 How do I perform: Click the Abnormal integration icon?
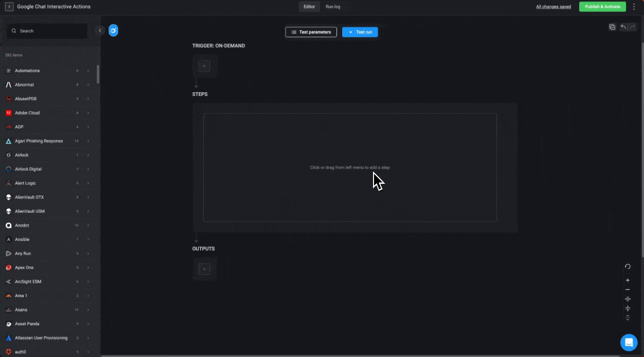[x=8, y=85]
